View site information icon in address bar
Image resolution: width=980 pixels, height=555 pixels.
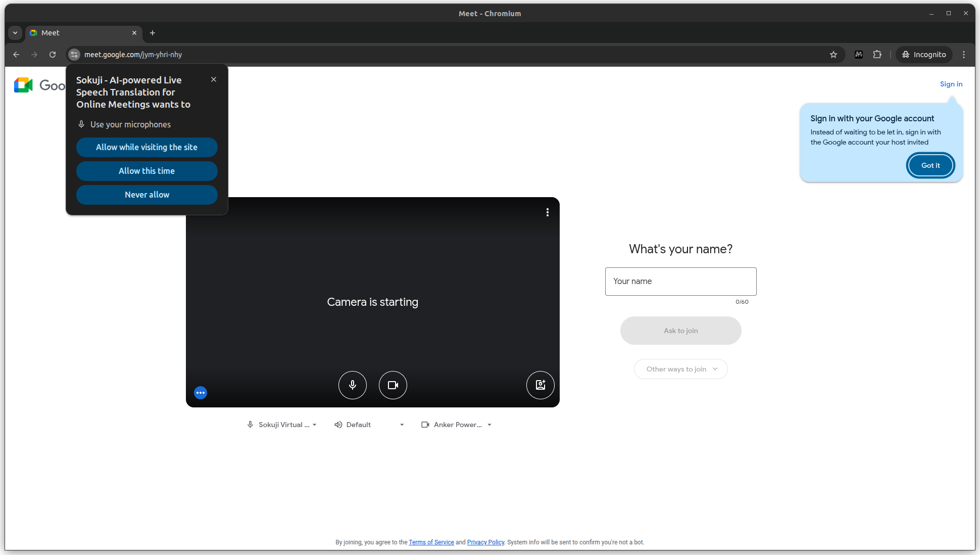[74, 55]
